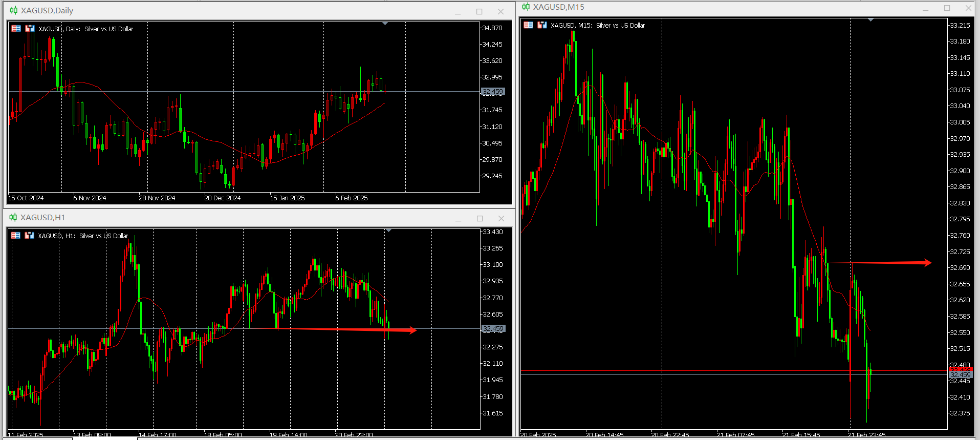Click the 15 Jan 2025 date label

pyautogui.click(x=288, y=198)
